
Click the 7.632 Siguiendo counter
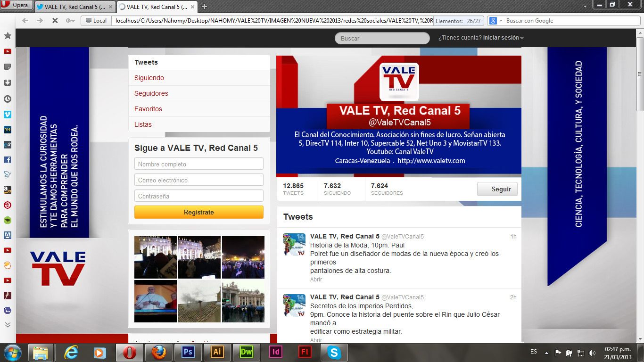(337, 189)
